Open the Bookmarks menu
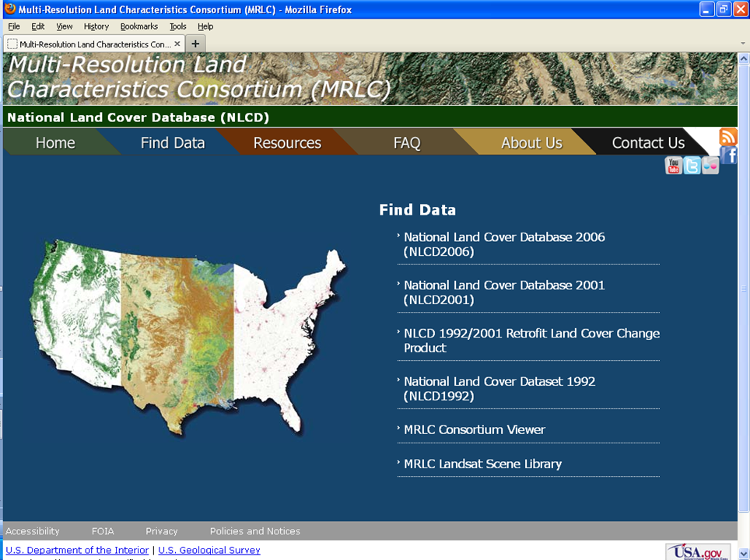The image size is (750, 560). coord(138,26)
